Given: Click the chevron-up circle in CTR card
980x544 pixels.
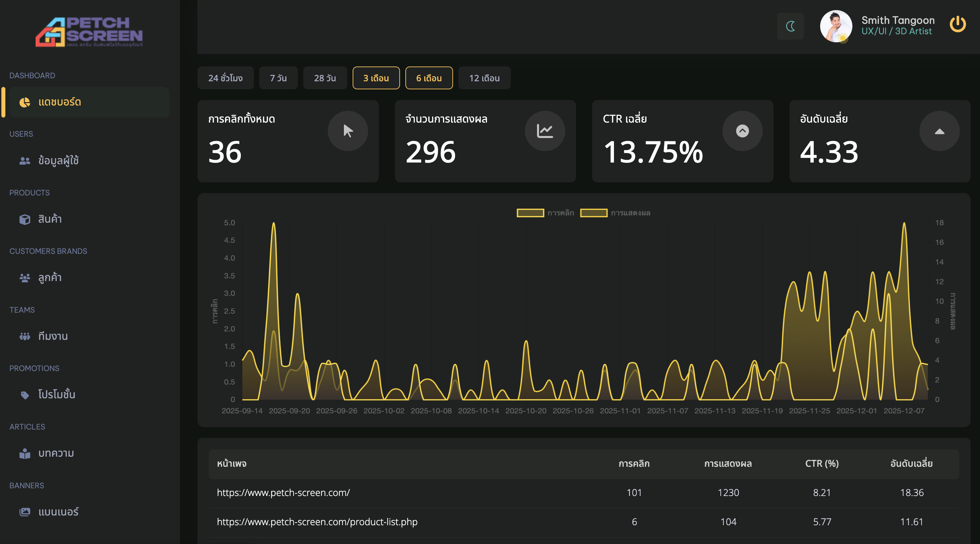Looking at the screenshot, I should click(742, 131).
